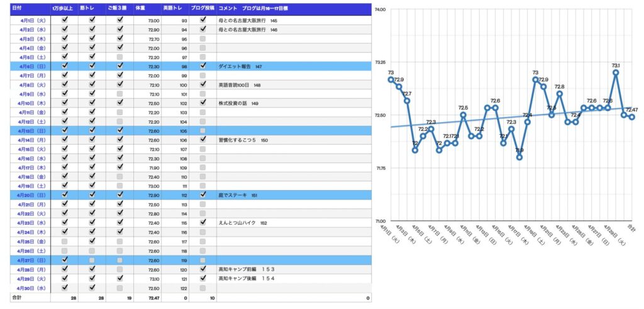The width and height of the screenshot is (644, 309).
Task: Click the 72.8 data point on chart
Action: click(559, 94)
